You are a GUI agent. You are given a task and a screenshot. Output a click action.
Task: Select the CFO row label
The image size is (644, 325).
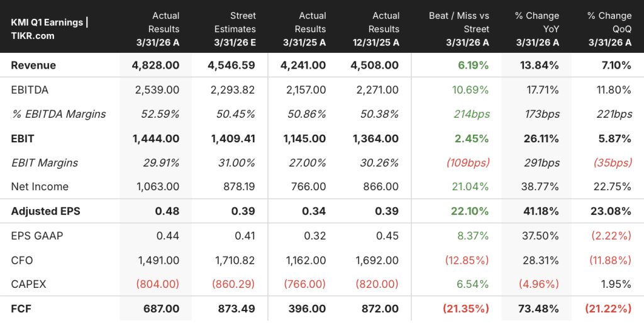pos(22,260)
